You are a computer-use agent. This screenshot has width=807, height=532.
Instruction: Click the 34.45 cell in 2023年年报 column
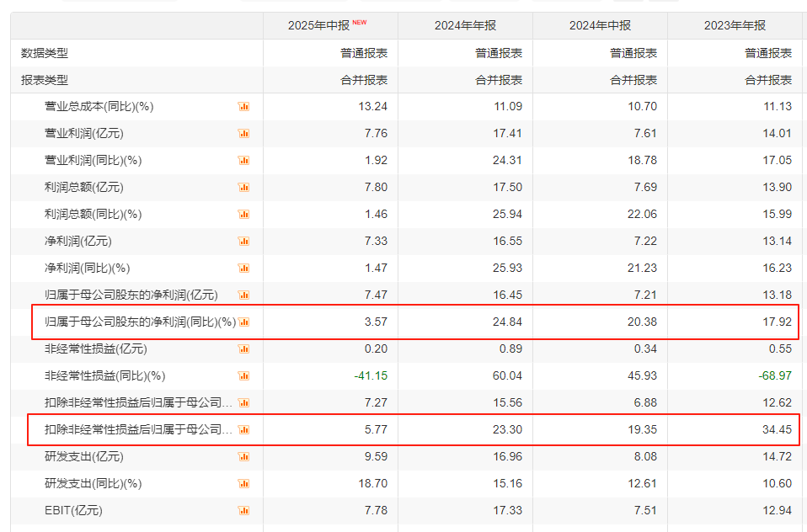tap(775, 430)
